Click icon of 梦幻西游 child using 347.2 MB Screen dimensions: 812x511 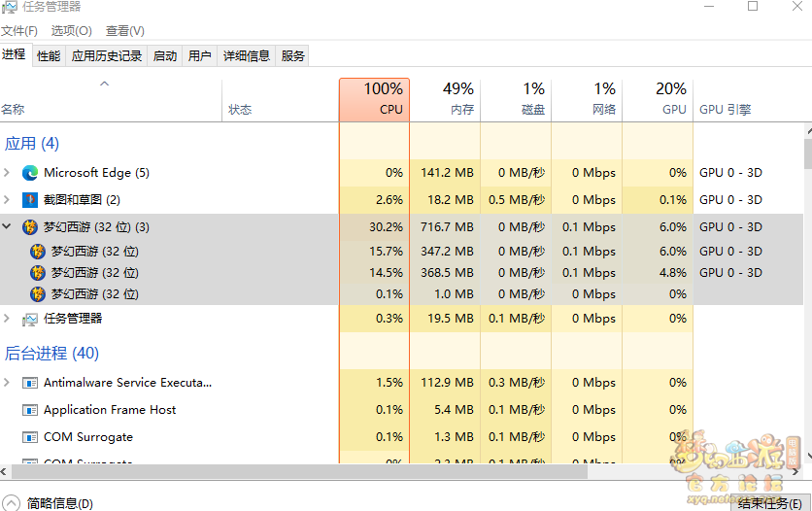click(37, 251)
